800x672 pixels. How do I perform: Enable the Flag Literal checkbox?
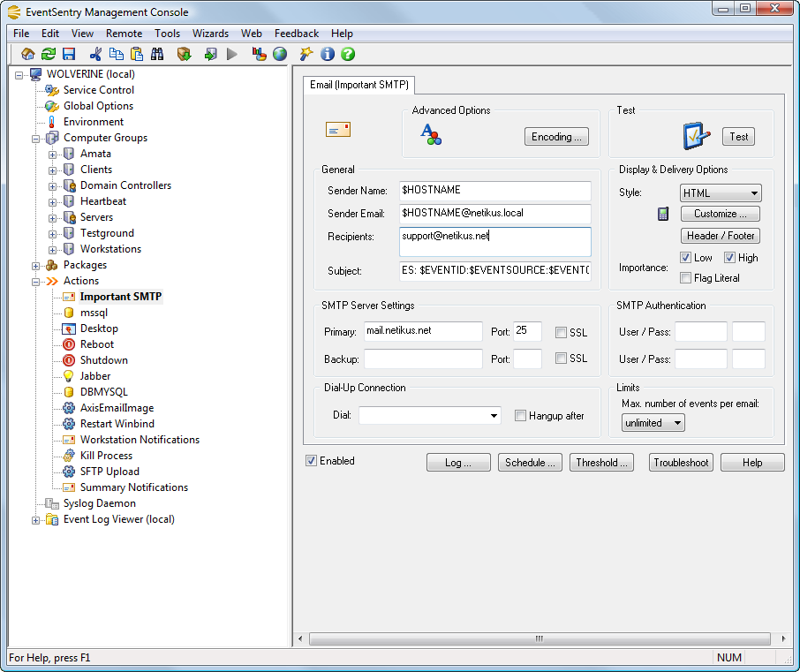point(686,278)
